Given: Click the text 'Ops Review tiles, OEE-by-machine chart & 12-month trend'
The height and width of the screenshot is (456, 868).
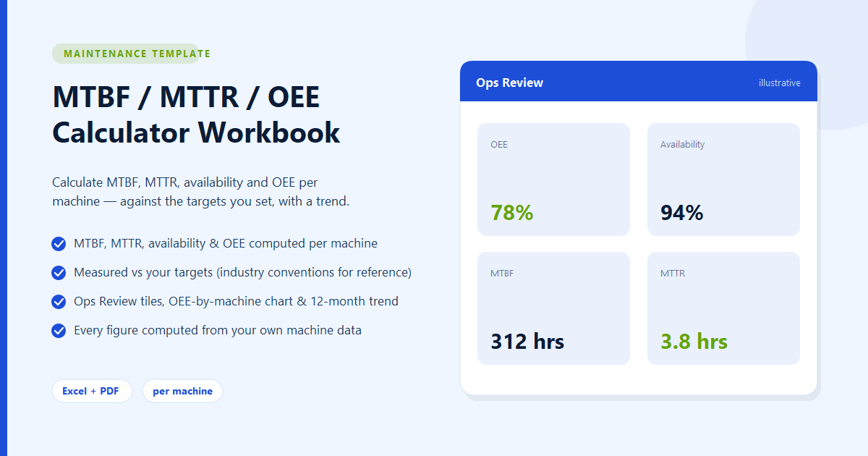Looking at the screenshot, I should 236,302.
